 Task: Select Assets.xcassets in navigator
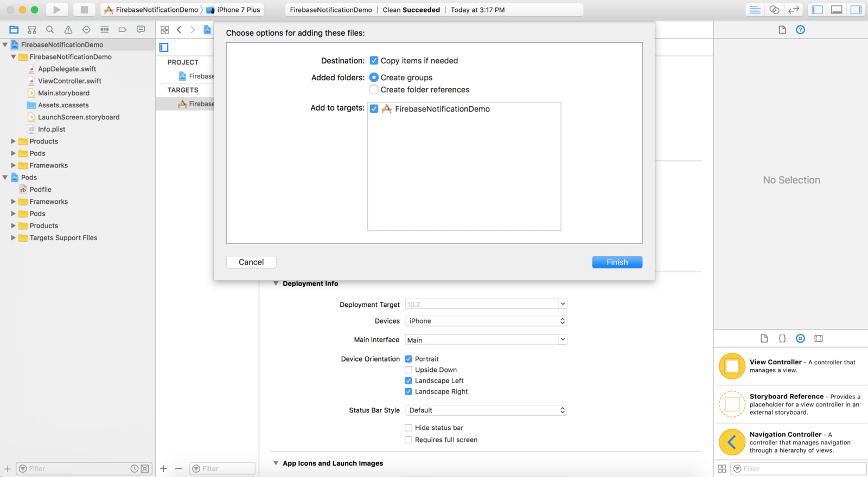[63, 105]
